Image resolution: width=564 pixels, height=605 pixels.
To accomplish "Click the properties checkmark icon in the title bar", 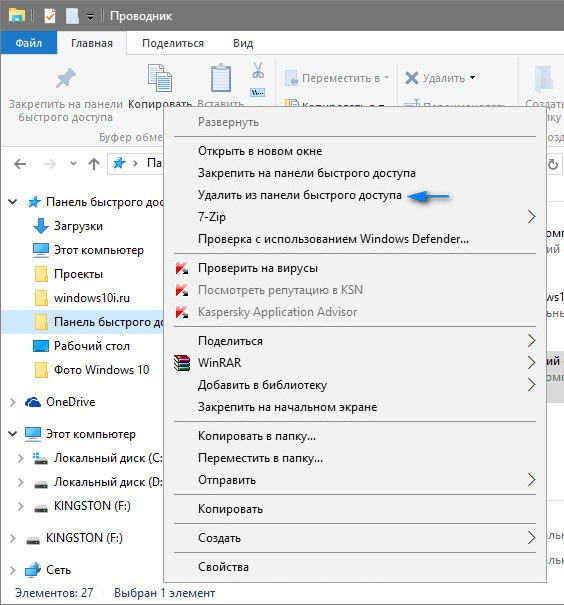I will click(x=50, y=16).
